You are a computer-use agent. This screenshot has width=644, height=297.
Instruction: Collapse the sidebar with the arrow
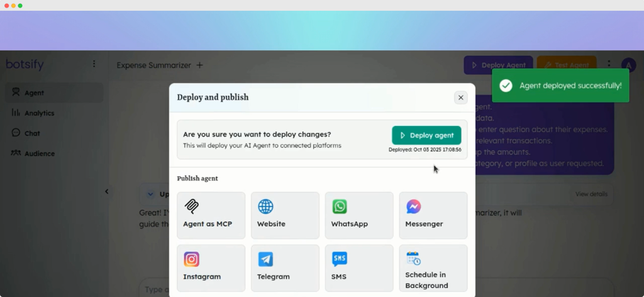point(106,191)
